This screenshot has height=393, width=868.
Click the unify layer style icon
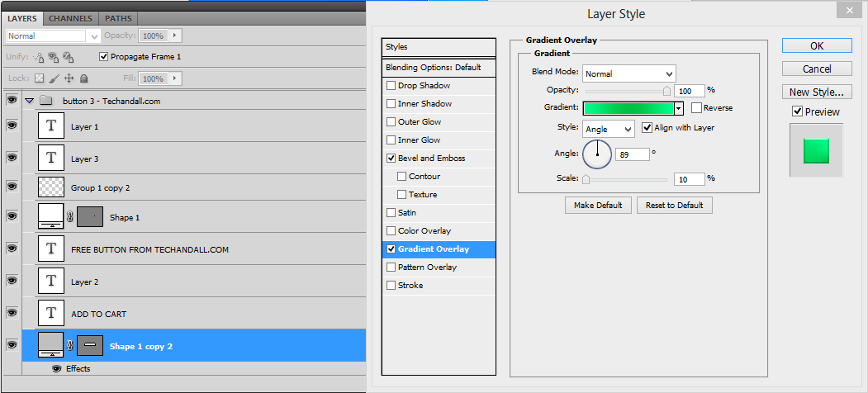[69, 57]
